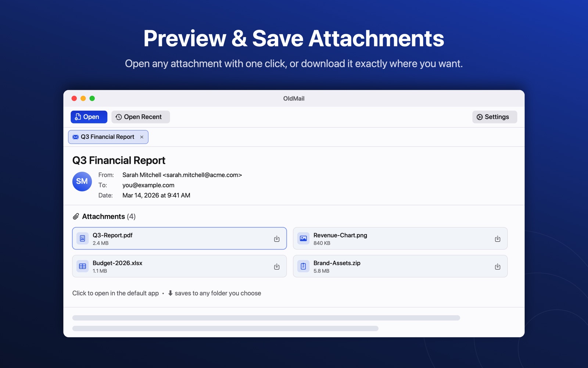The image size is (588, 368).
Task: Switch to the Q3 Financial Report tab
Action: point(108,137)
